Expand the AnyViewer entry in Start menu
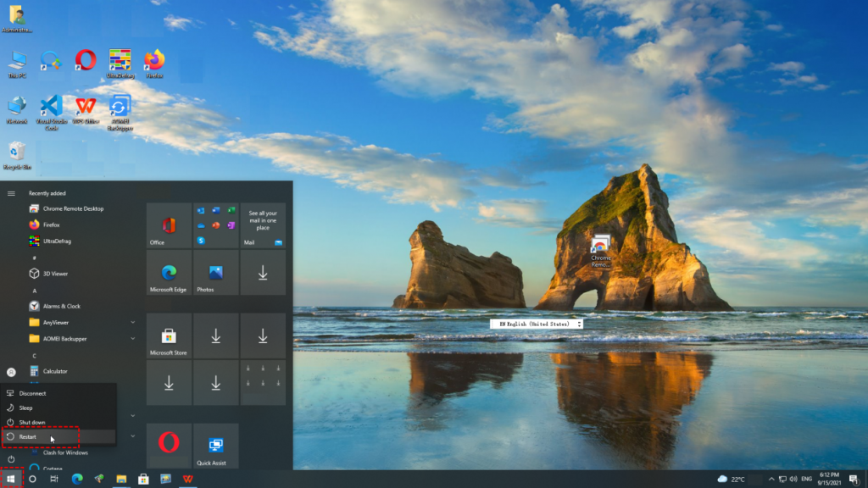This screenshot has height=488, width=868. (x=133, y=323)
